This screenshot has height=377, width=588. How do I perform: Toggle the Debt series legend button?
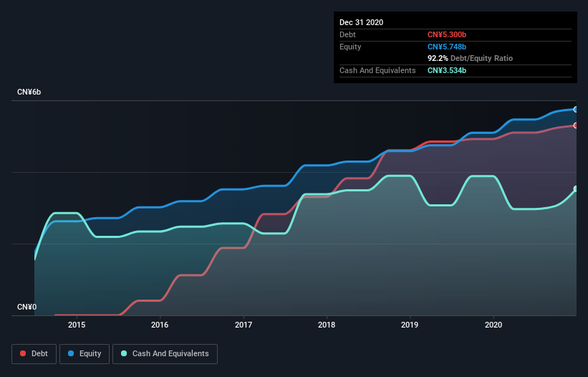(x=34, y=354)
